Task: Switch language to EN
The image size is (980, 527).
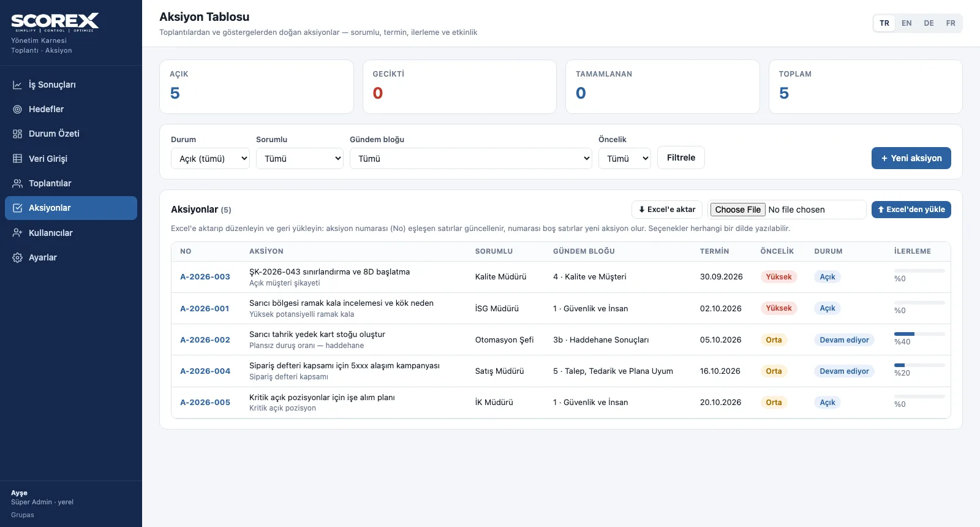Action: pyautogui.click(x=907, y=23)
